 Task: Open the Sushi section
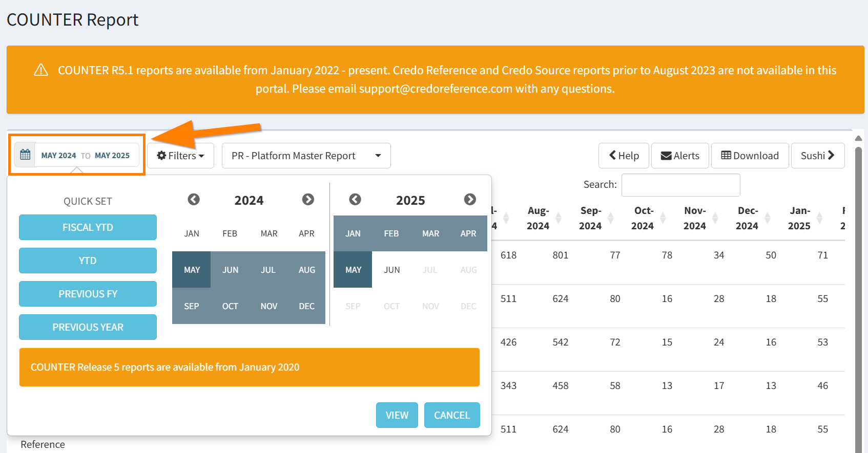click(x=818, y=156)
